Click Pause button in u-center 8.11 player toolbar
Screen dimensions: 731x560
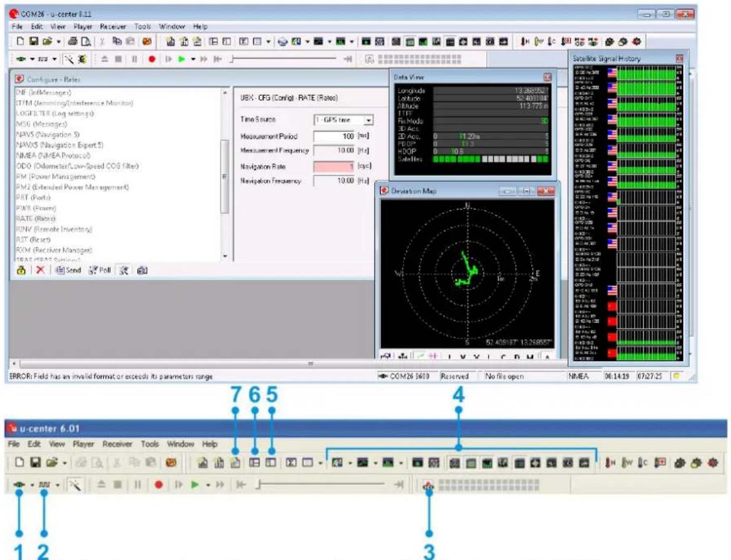[134, 59]
